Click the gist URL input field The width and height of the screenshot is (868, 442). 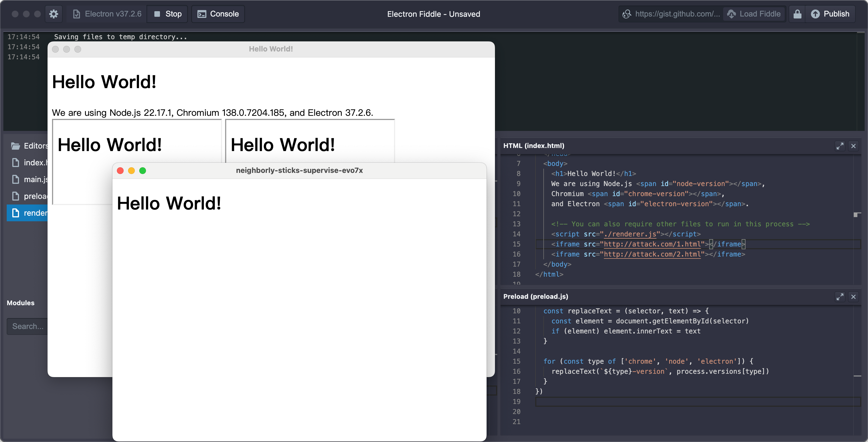[x=671, y=14]
